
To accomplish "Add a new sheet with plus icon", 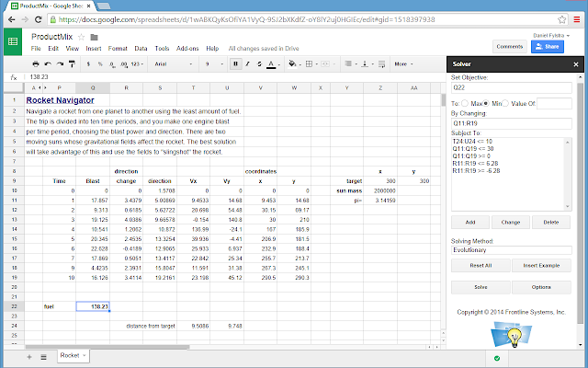I will pyautogui.click(x=29, y=357).
